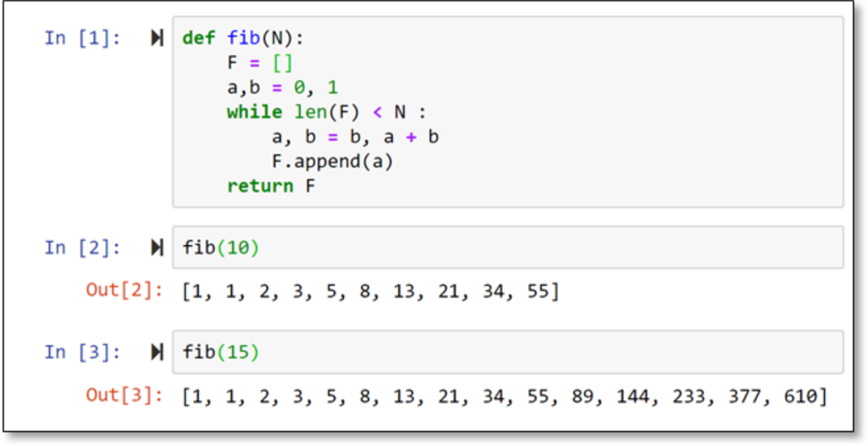
Task: Click the 'F = []' code line
Action: [x=260, y=63]
